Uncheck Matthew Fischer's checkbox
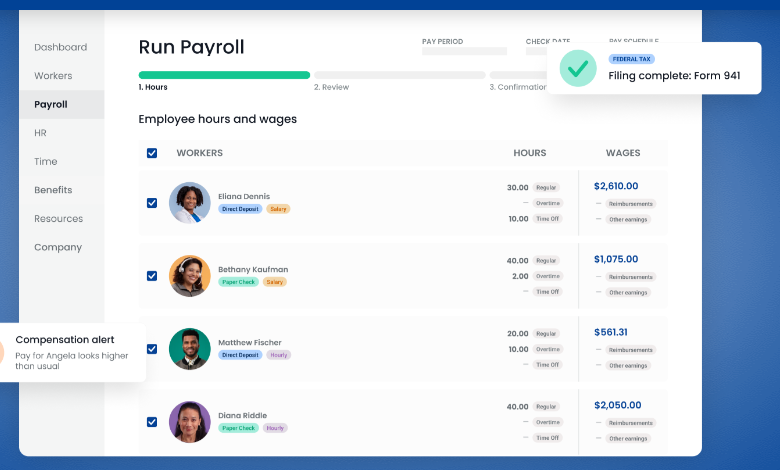Image resolution: width=780 pixels, height=470 pixels. click(152, 349)
